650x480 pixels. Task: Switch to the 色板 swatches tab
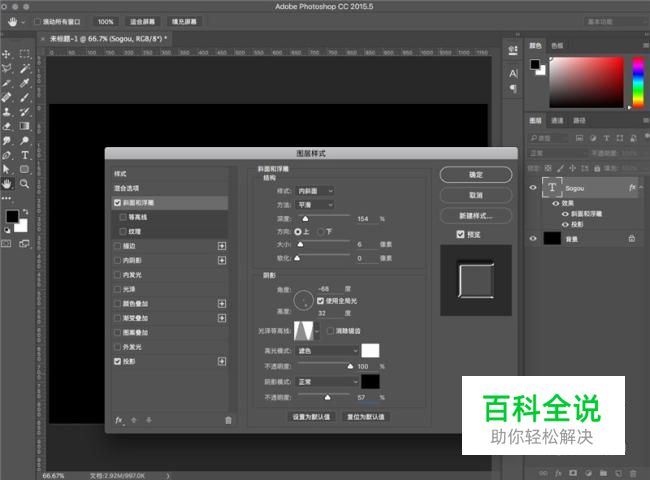(x=557, y=45)
